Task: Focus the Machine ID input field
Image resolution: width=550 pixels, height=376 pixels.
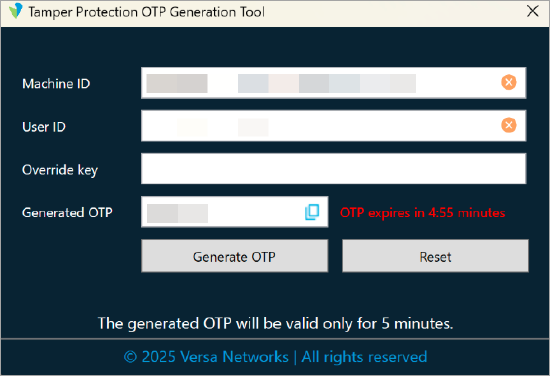Action: pos(333,83)
